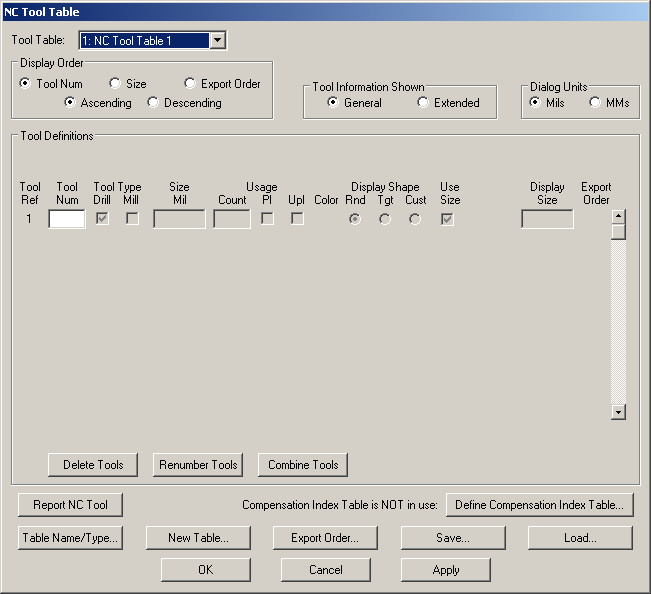Viewport: 651px width, 594px height.
Task: Click Combine Tools button
Action: (303, 465)
